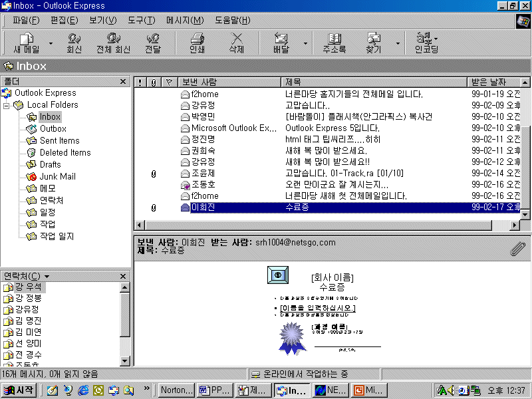The height and width of the screenshot is (399, 532).
Task: Click the envelope icon beside 박영민
Action: tap(185, 117)
